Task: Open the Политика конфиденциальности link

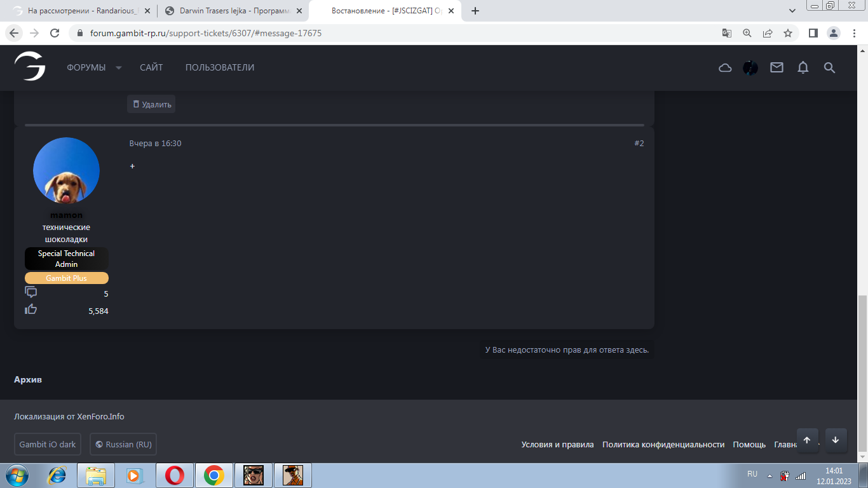Action: pos(663,445)
